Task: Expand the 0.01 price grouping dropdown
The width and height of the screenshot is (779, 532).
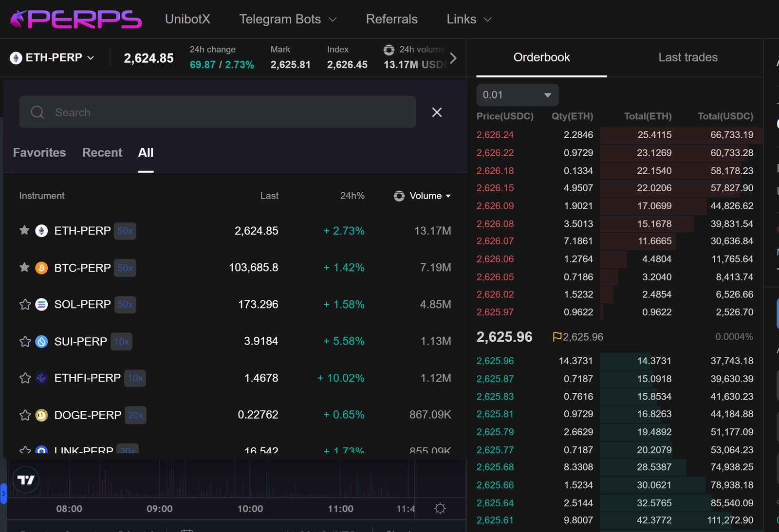Action: pos(517,95)
